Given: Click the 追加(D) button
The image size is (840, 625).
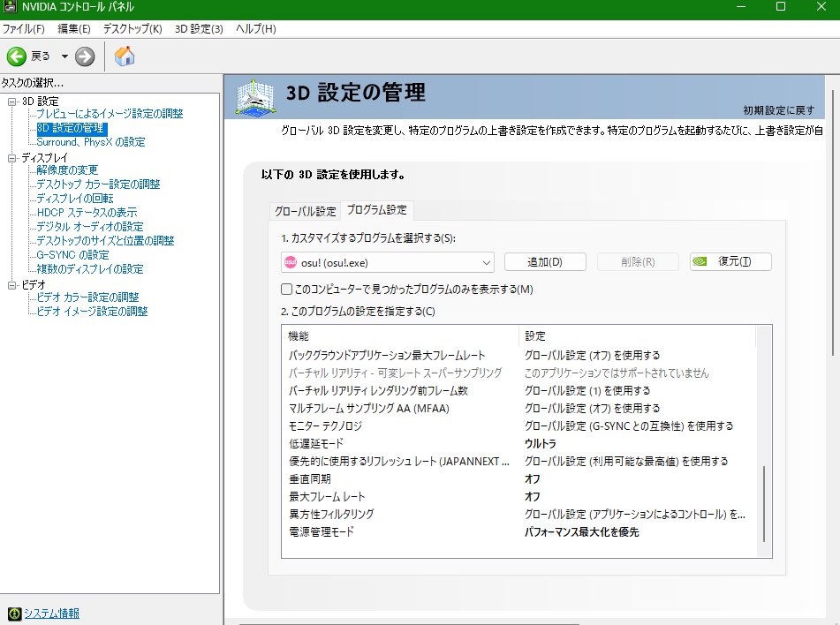Looking at the screenshot, I should click(545, 262).
